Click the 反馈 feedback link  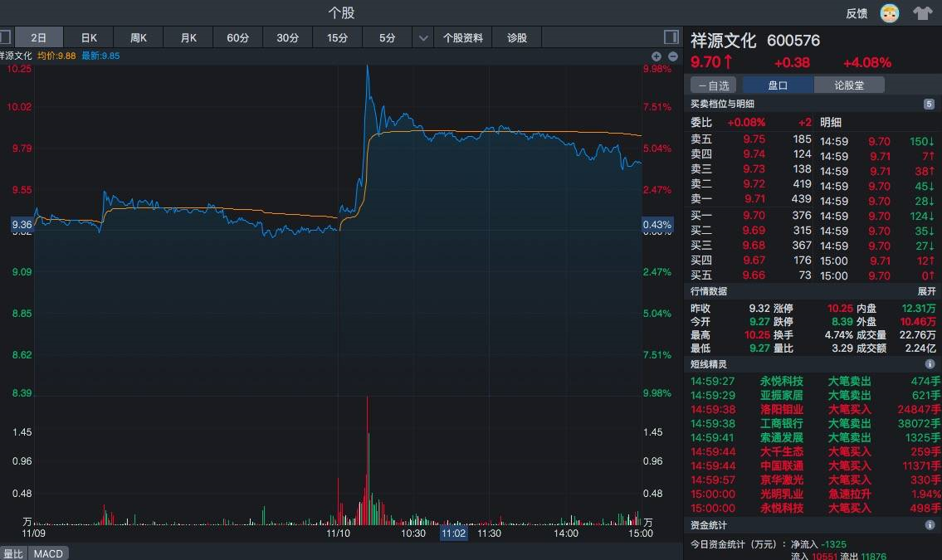coord(857,13)
